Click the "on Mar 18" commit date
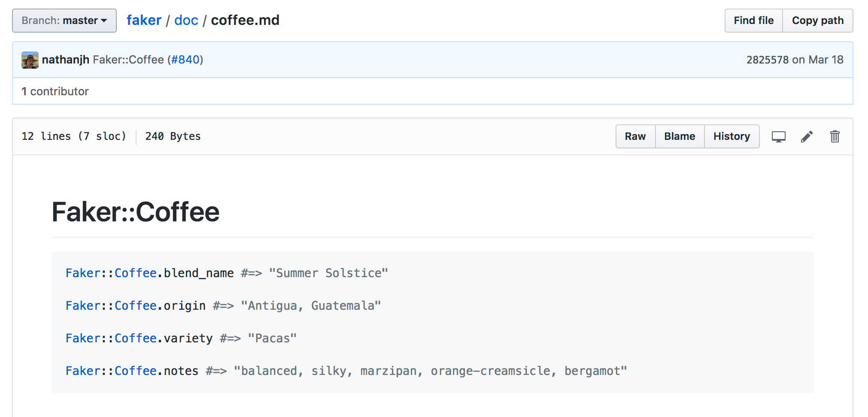The width and height of the screenshot is (868, 417). point(818,60)
